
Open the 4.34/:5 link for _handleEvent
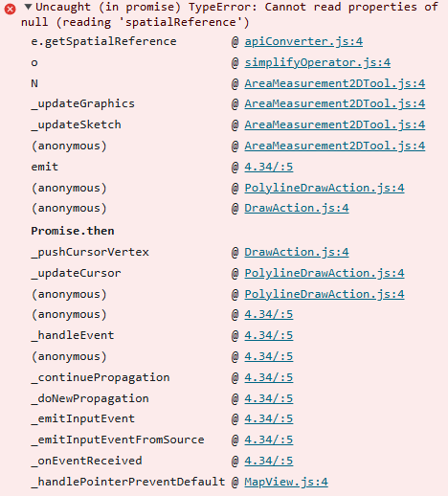269,335
